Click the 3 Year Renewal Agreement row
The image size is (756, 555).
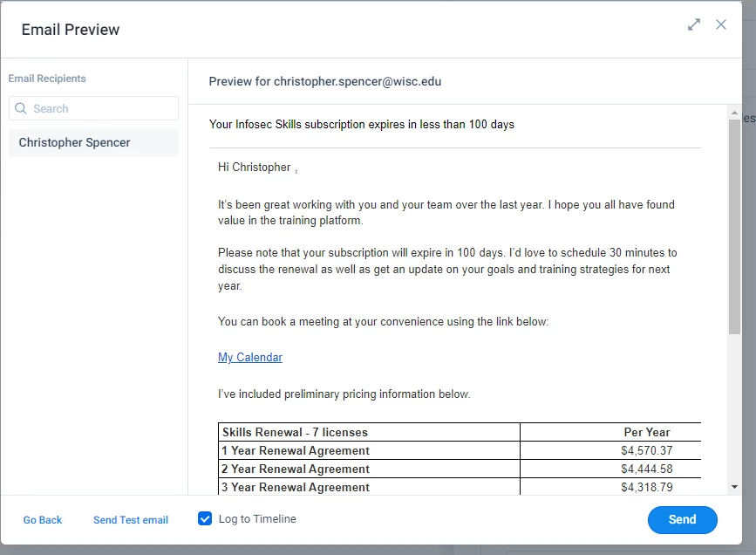460,487
